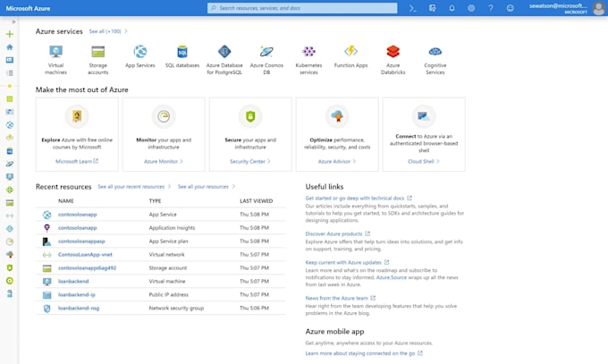Click the Microsoft Azure logo text
This screenshot has height=364, width=608.
coord(28,8)
